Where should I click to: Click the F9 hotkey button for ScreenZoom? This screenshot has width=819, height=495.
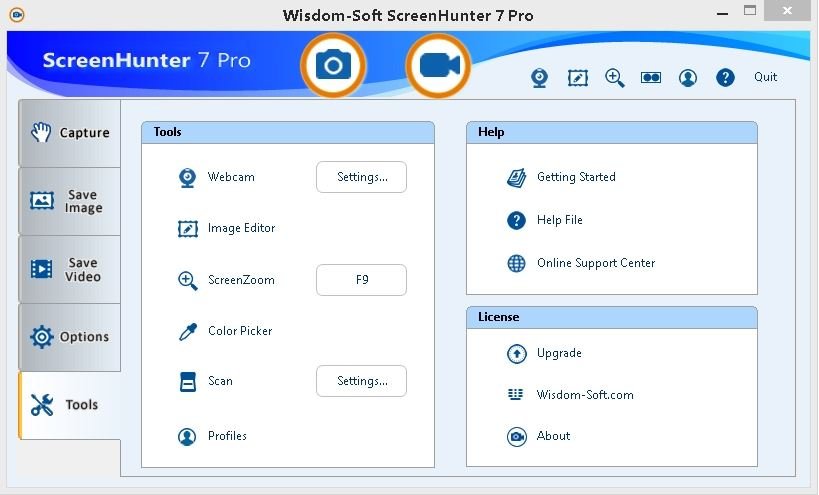(361, 280)
